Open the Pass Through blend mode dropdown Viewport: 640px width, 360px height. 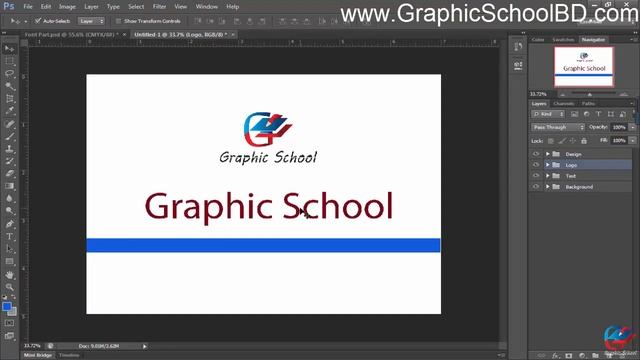click(558, 127)
